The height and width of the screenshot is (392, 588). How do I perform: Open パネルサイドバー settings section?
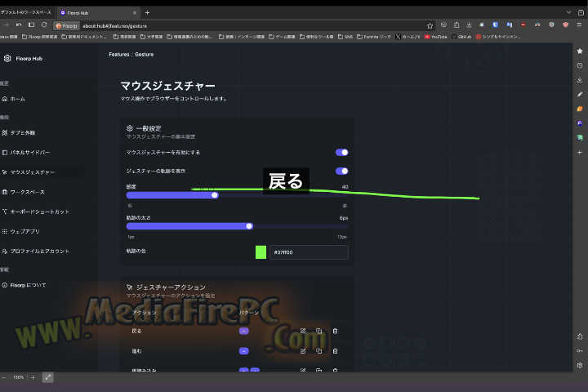[26, 153]
